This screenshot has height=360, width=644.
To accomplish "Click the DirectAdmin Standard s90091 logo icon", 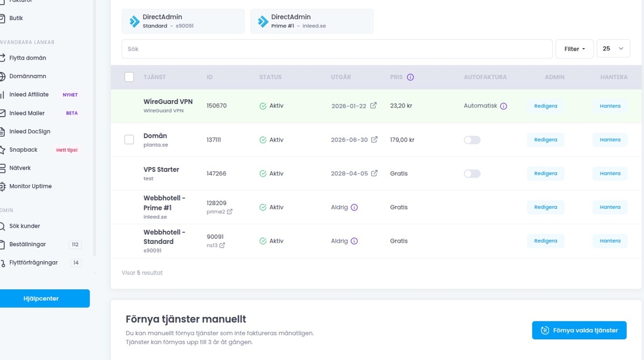I will click(x=135, y=21).
